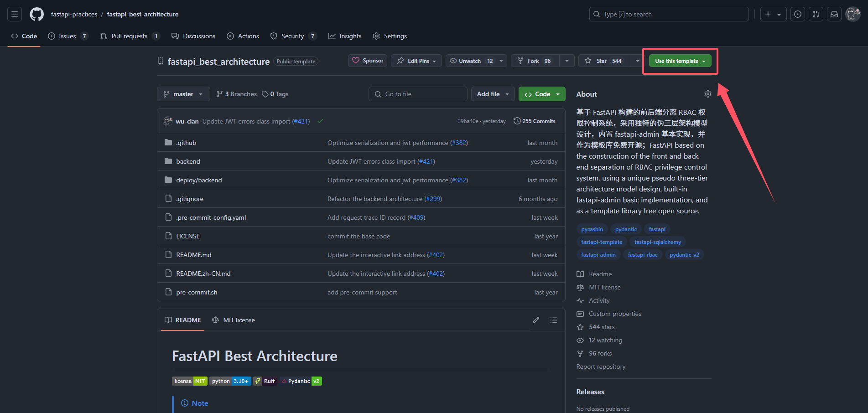The height and width of the screenshot is (413, 868).
Task: Click Report repository link
Action: point(601,367)
